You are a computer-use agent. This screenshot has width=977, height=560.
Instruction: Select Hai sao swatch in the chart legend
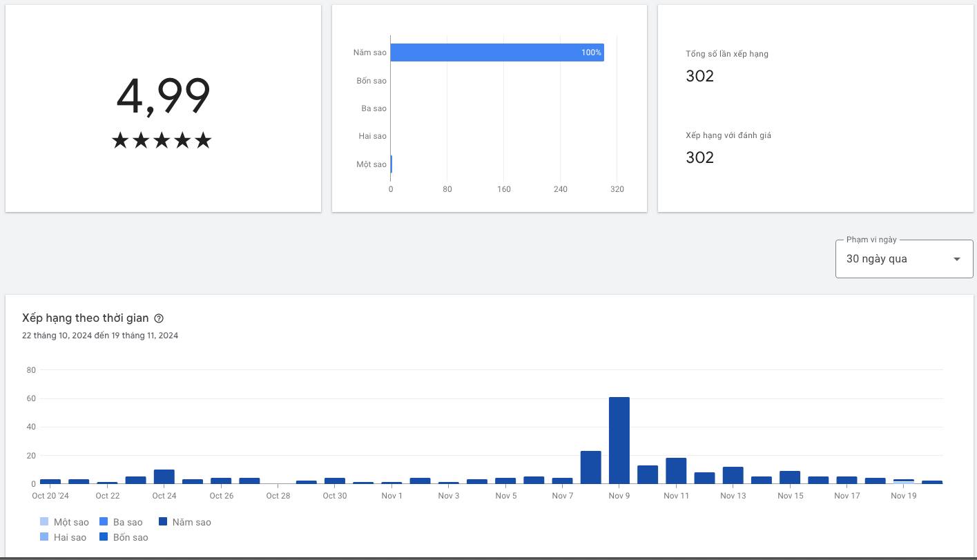[x=44, y=537]
